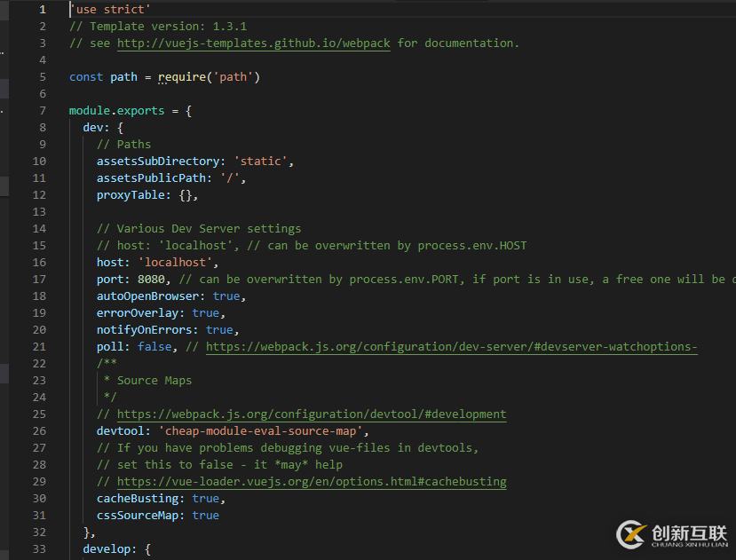Click the module.exports text
Viewport: 736px width, 560px height.
(x=117, y=111)
